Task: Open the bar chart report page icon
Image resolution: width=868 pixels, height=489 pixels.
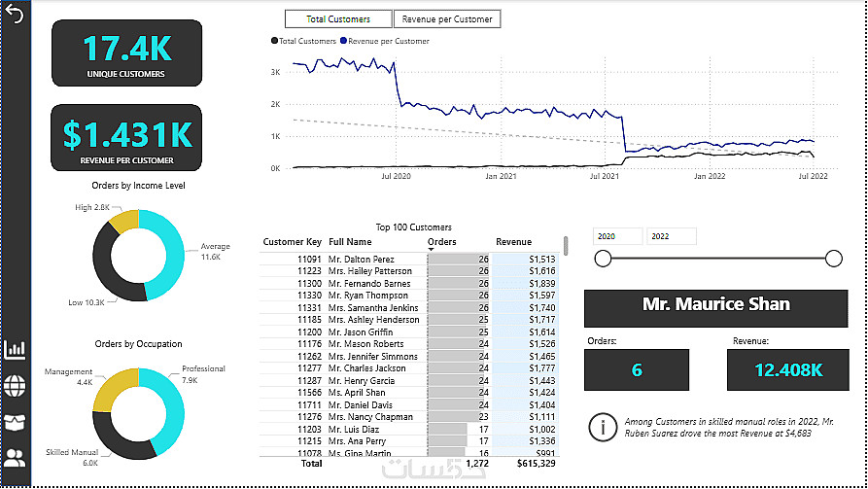Action: click(x=15, y=349)
